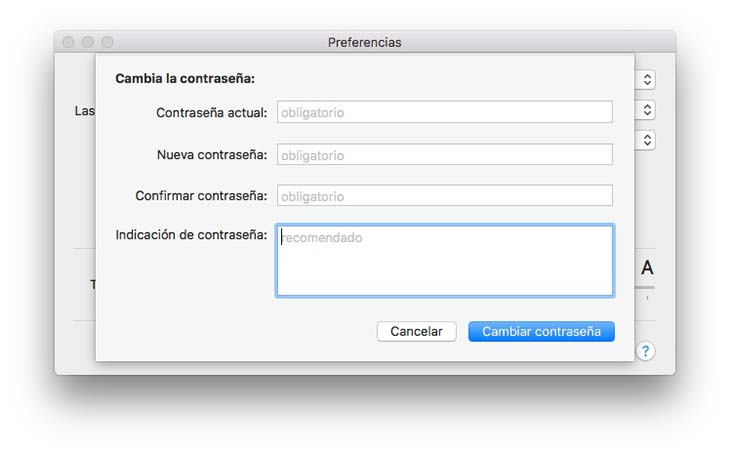The width and height of the screenshot is (730, 453).
Task: Focus the Contraseña actual input field
Action: tap(444, 112)
